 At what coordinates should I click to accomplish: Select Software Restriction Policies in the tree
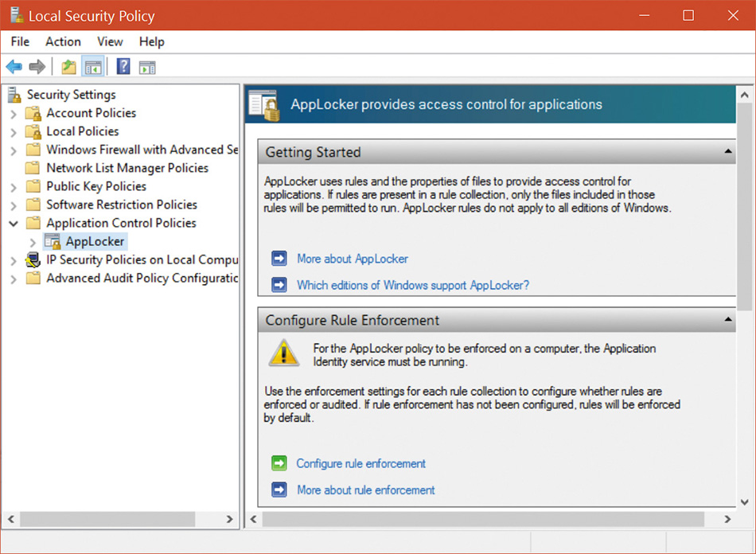tap(121, 205)
